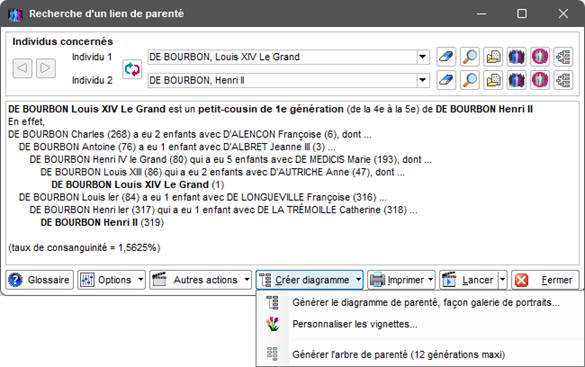
Task: Click the Créer diagramme button
Action: point(310,280)
